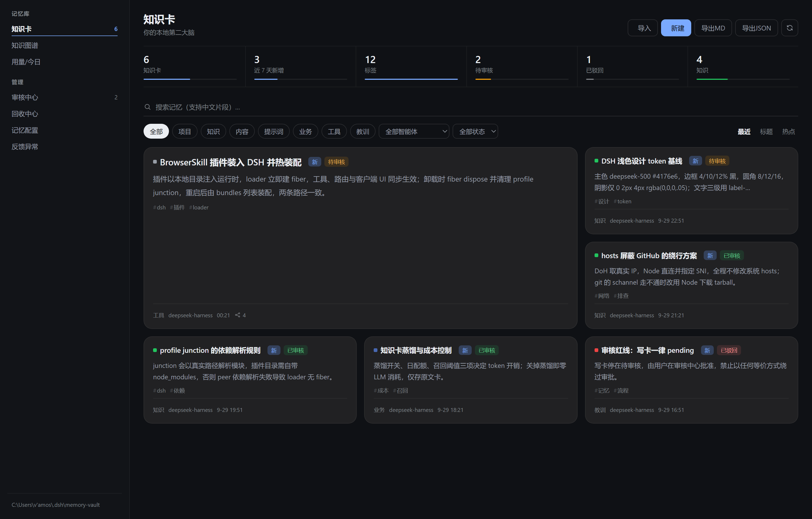
Task: Filter cards by 工具 chip
Action: [334, 131]
